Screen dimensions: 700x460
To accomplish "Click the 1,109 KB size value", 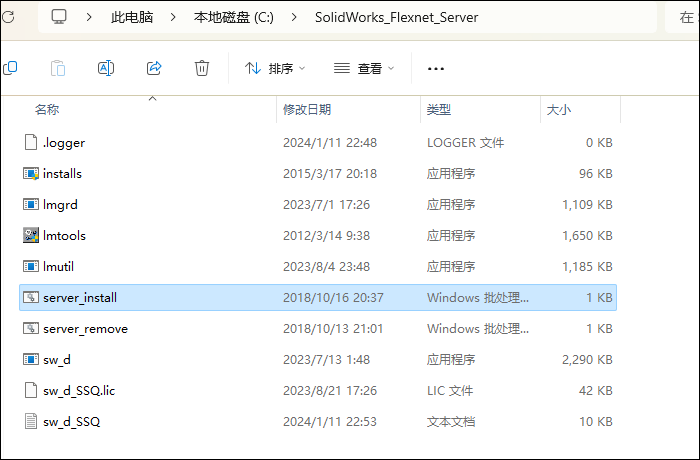I will [587, 205].
